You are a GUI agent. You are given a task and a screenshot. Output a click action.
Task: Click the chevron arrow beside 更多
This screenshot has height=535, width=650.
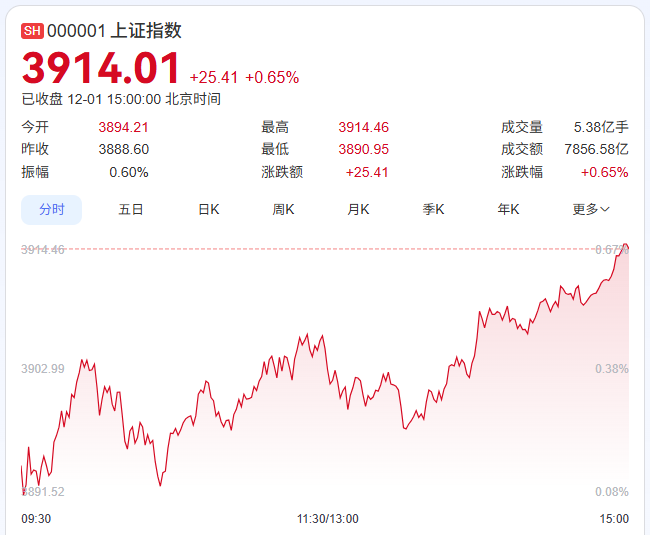(x=605, y=209)
